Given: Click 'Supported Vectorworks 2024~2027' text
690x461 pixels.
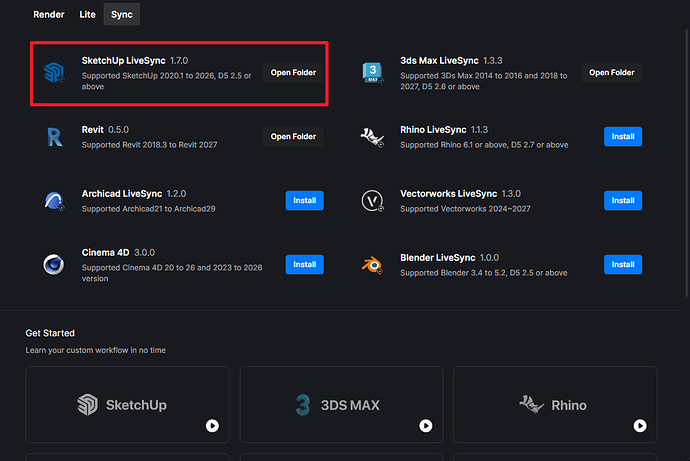Looking at the screenshot, I should 465,209.
